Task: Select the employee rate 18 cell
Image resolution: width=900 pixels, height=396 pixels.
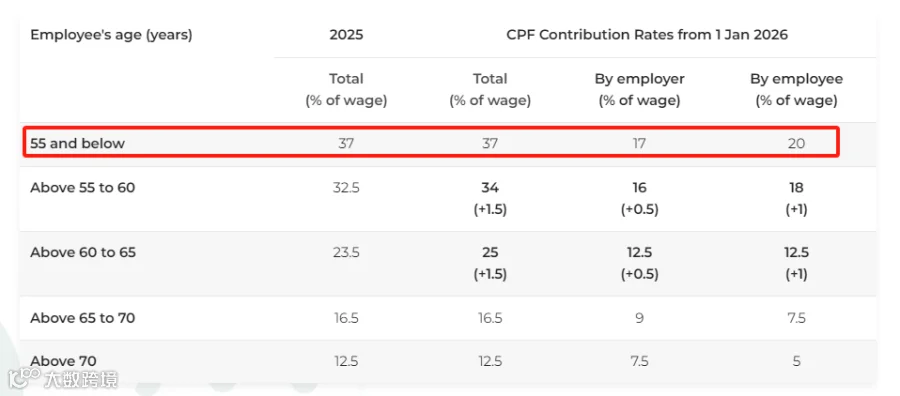Action: pos(797,188)
